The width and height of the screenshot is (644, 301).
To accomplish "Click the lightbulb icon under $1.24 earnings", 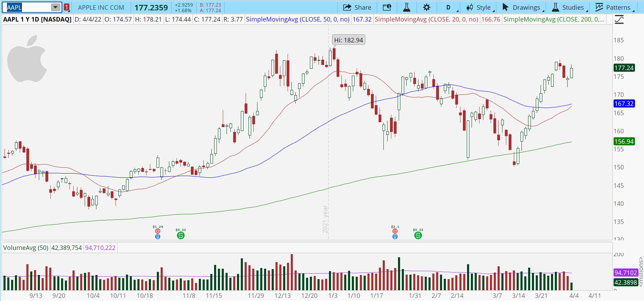I will [158, 236].
